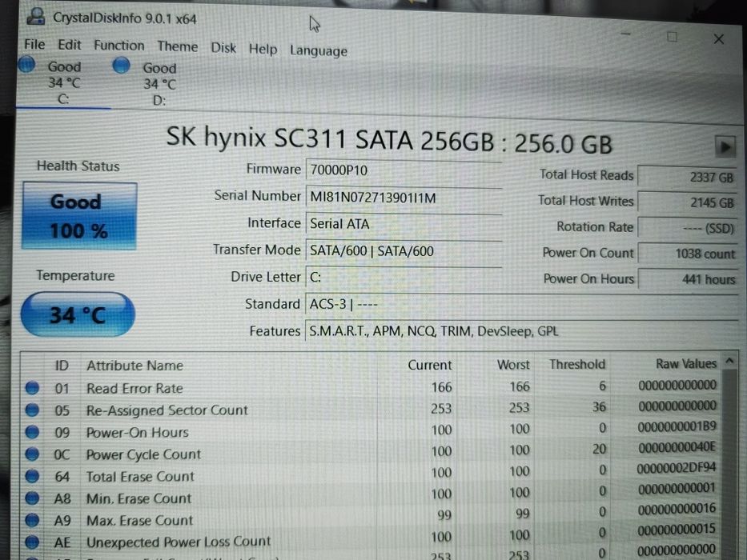Screen dimensions: 747x560
Task: Click the CrystalDiskInfo app icon in title bar
Action: 36,17
